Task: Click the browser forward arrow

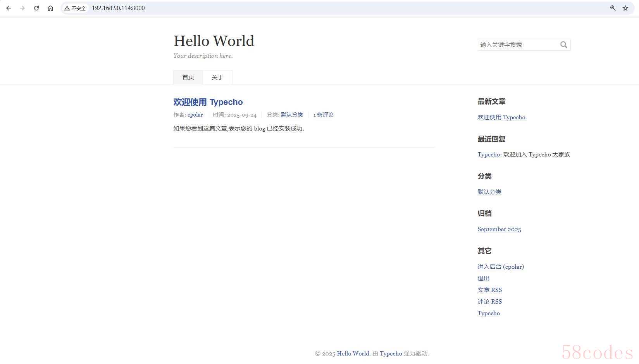Action: pyautogui.click(x=22, y=8)
